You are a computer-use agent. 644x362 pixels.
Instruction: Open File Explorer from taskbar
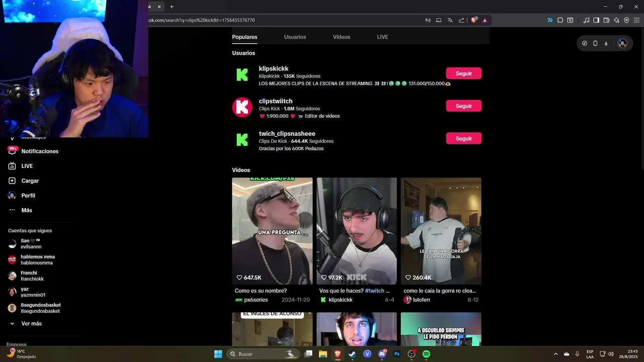[323, 354]
